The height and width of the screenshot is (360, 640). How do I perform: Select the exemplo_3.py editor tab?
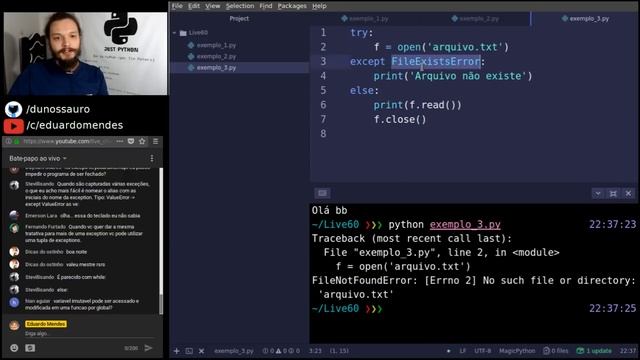point(585,18)
